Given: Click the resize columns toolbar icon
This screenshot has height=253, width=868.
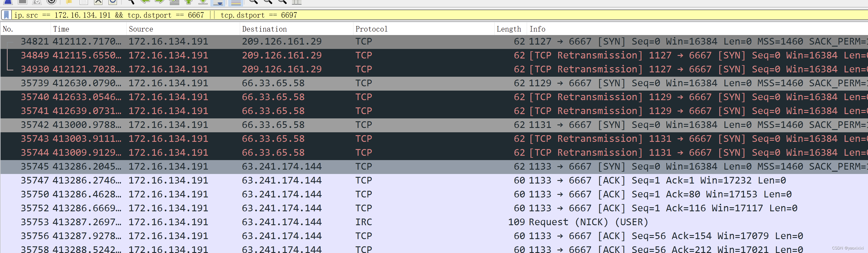Looking at the screenshot, I should pyautogui.click(x=296, y=2).
